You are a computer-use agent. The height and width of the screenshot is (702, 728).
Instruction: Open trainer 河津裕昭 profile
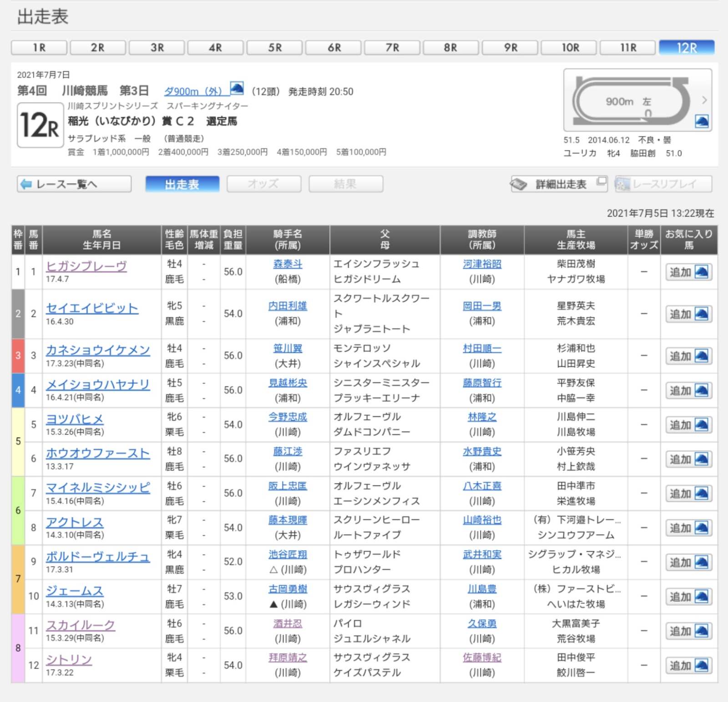(x=482, y=264)
